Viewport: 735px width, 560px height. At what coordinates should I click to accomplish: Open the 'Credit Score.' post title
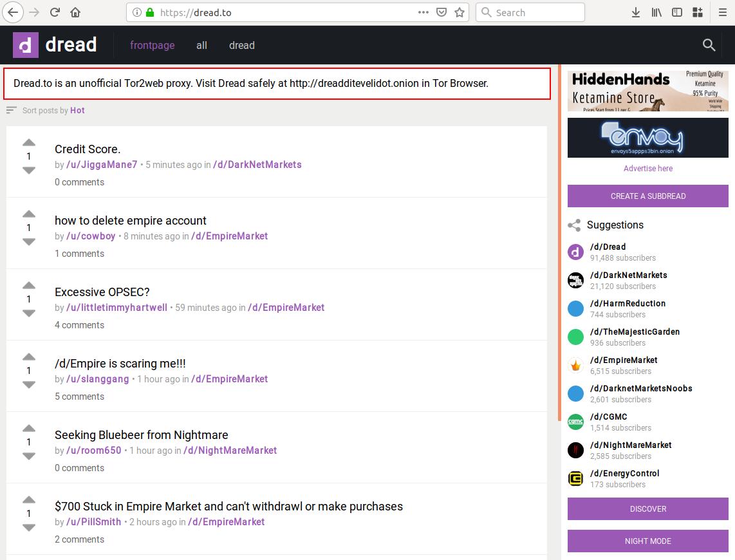pos(88,149)
